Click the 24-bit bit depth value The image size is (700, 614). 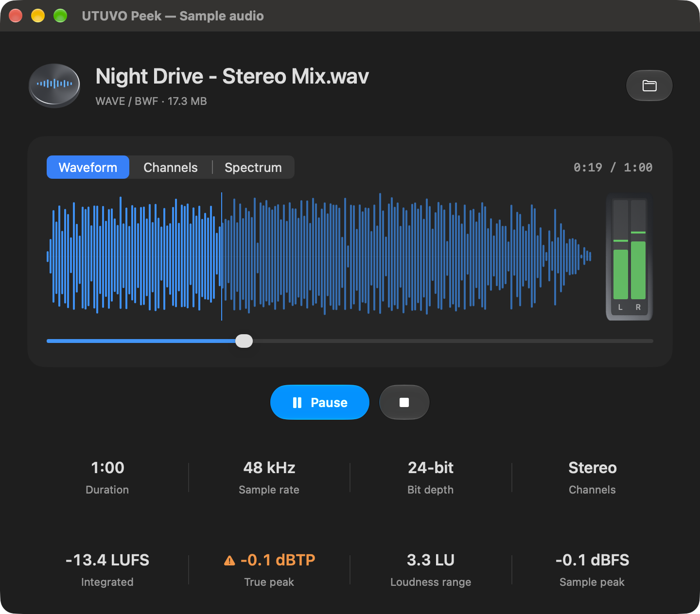431,468
